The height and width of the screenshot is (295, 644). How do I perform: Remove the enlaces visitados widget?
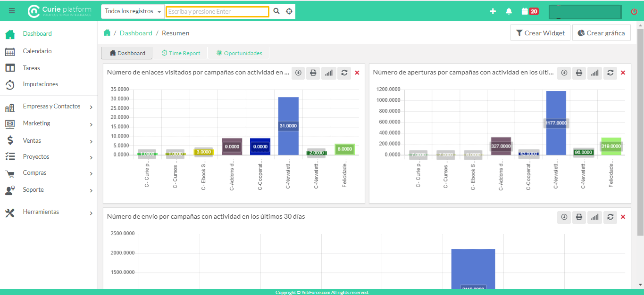pyautogui.click(x=357, y=73)
